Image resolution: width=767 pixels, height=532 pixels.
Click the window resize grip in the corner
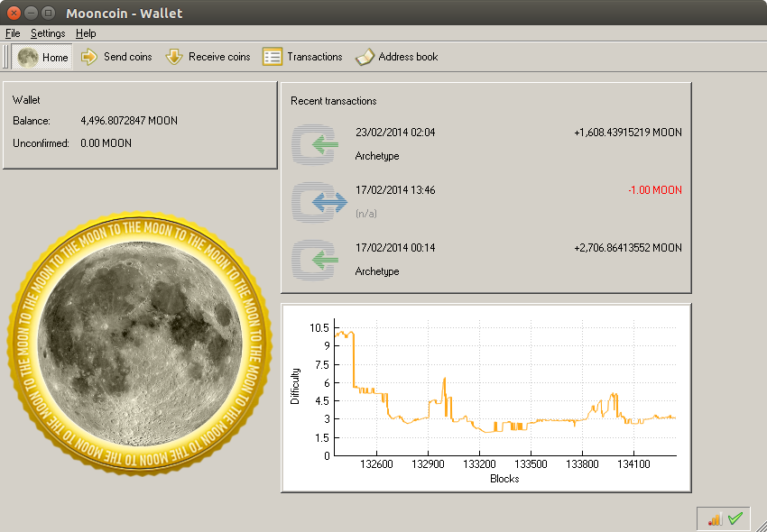point(762,527)
